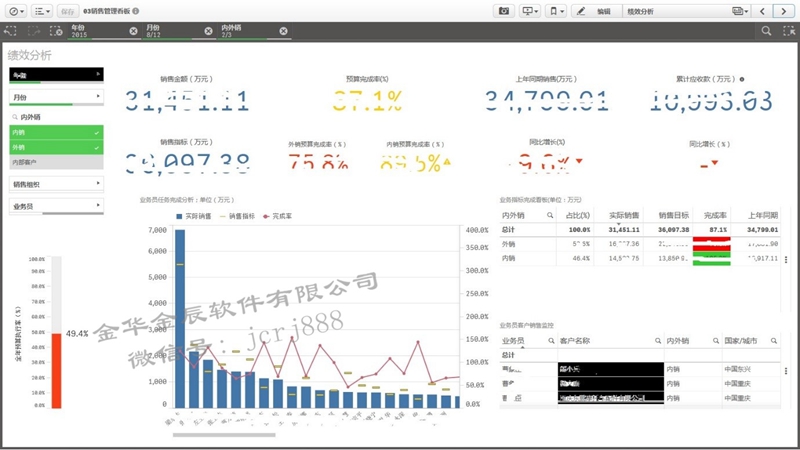Image resolution: width=800 pixels, height=450 pixels.
Task: Click the step back selection icon
Action: tap(10, 31)
